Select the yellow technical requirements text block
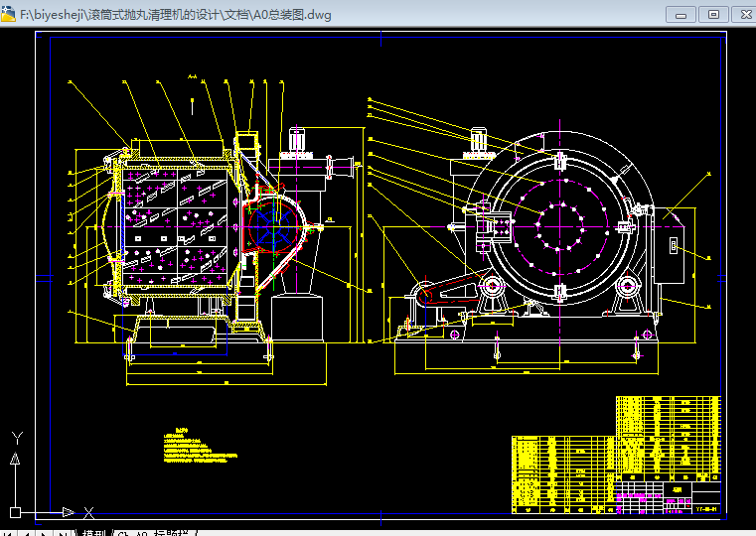The width and height of the screenshot is (756, 536). click(x=200, y=446)
